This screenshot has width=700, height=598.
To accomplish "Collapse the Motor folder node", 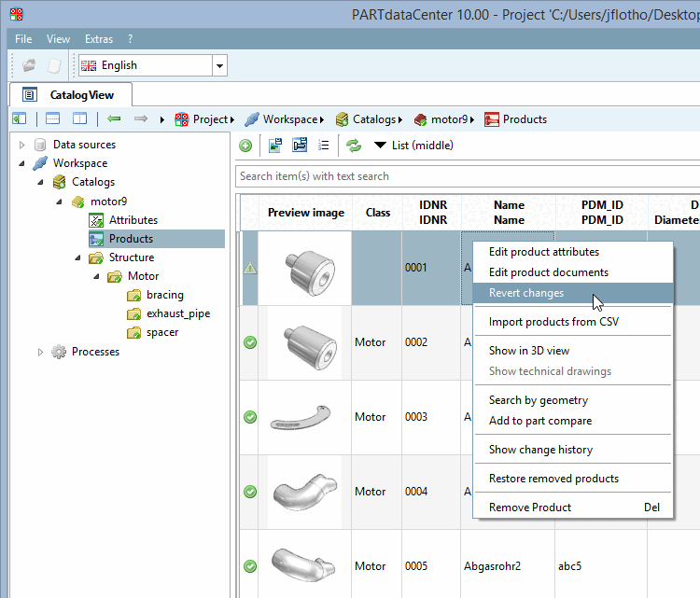I will tap(96, 277).
